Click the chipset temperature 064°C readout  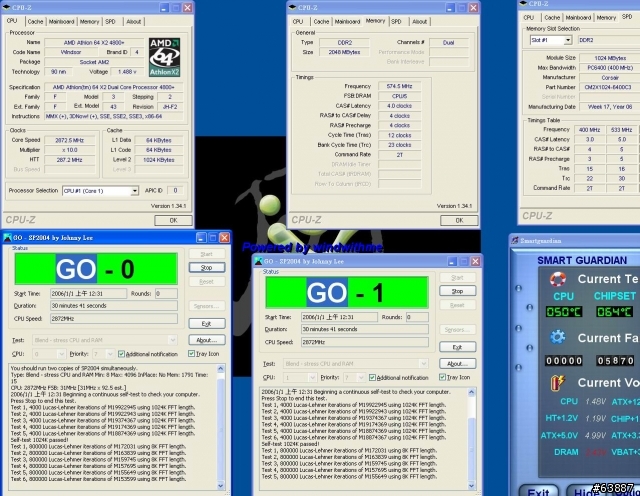pos(615,312)
